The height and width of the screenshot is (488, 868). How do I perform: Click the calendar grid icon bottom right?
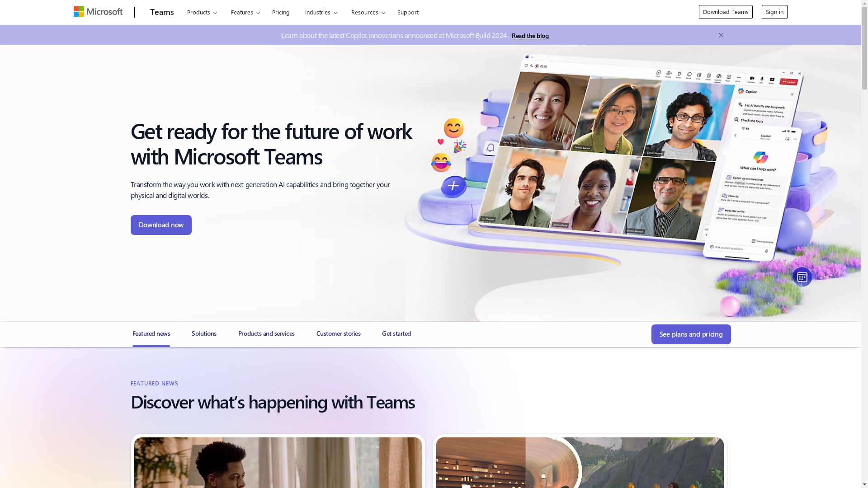pyautogui.click(x=802, y=277)
